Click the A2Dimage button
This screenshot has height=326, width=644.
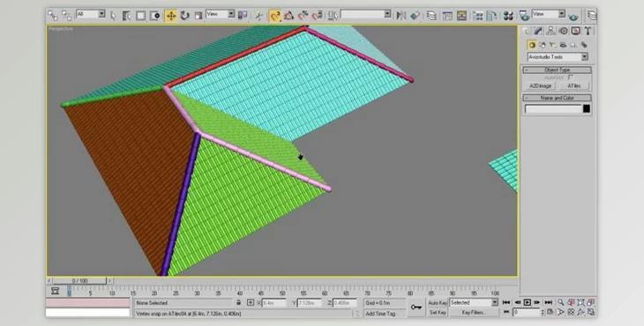click(540, 85)
